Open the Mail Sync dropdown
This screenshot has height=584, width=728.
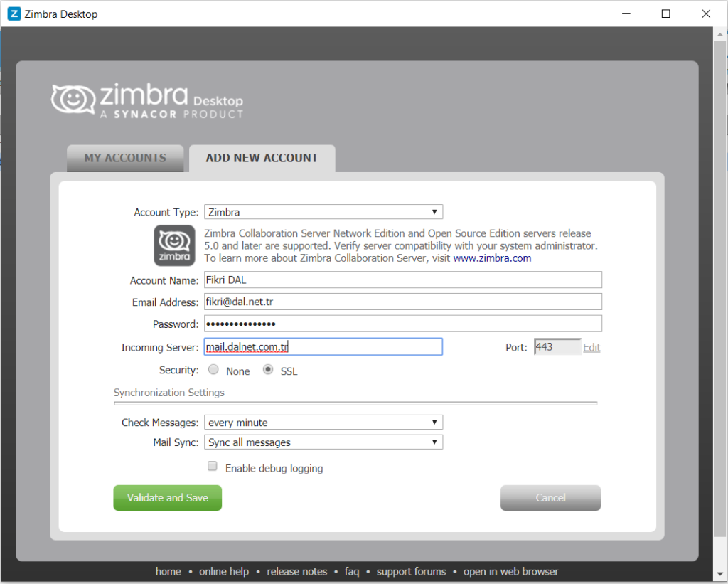point(323,442)
